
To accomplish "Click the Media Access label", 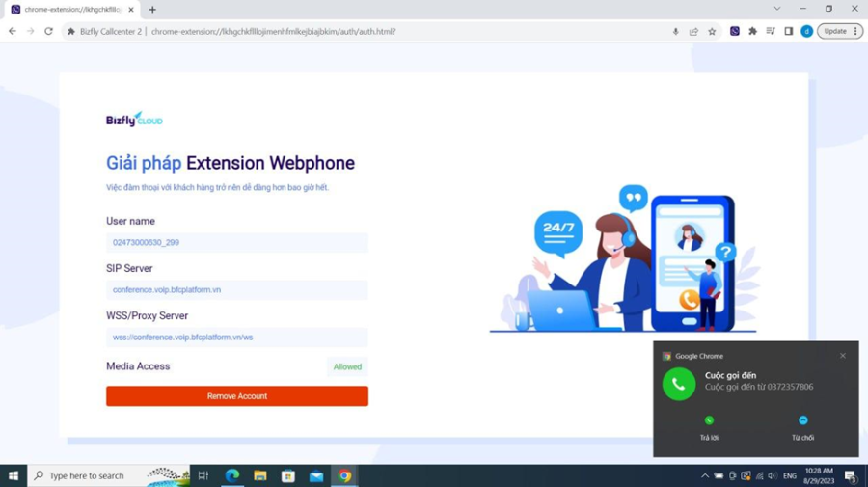I will (138, 366).
